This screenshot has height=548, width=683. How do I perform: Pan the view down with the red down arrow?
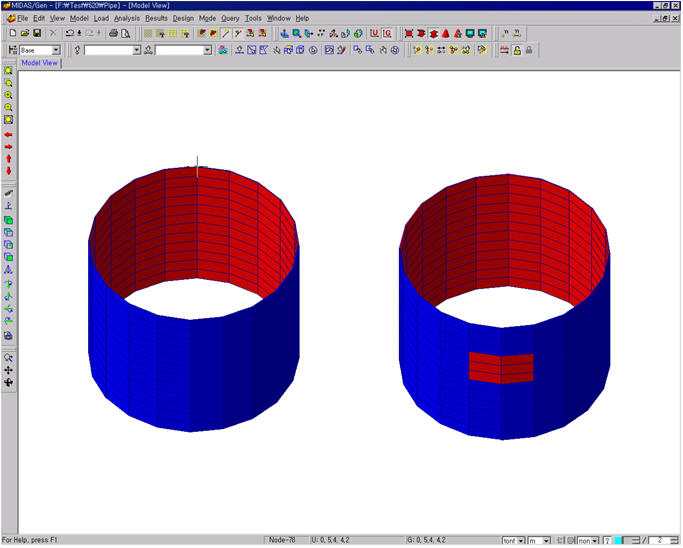coord(8,171)
